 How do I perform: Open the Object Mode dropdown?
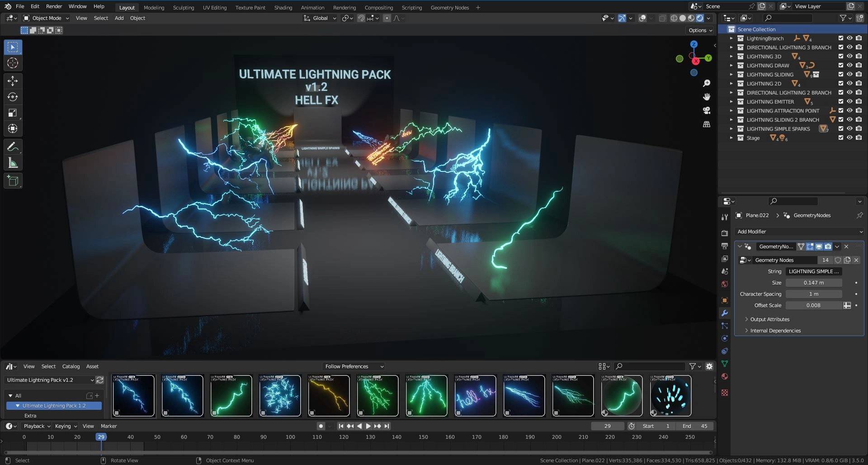(x=46, y=18)
